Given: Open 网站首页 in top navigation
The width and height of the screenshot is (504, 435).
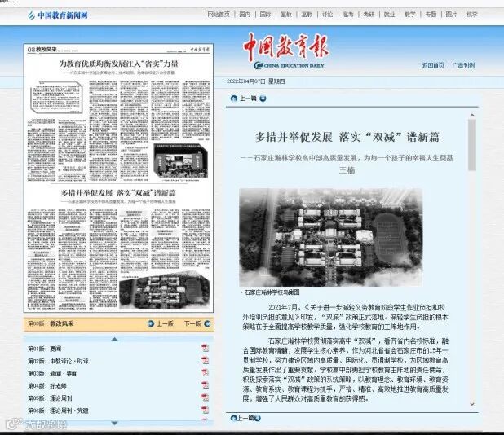Looking at the screenshot, I should (219, 15).
